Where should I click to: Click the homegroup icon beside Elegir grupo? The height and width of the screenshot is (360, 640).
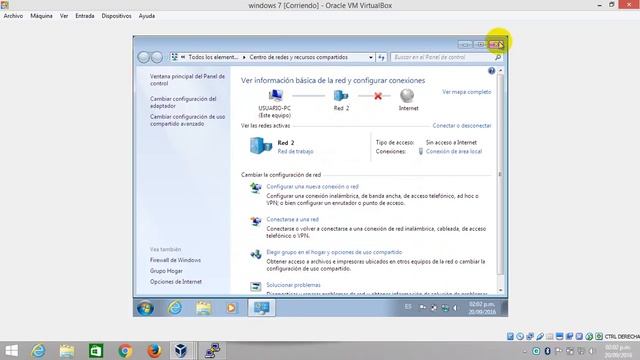point(256,254)
